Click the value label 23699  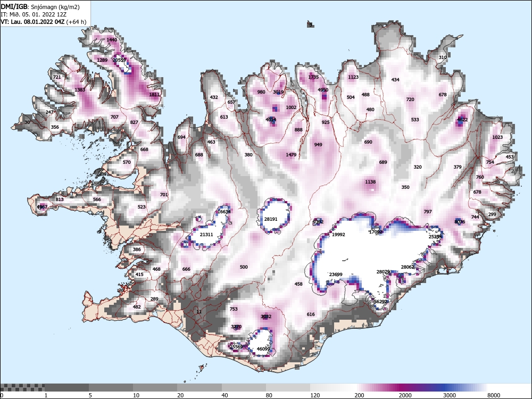(x=336, y=275)
